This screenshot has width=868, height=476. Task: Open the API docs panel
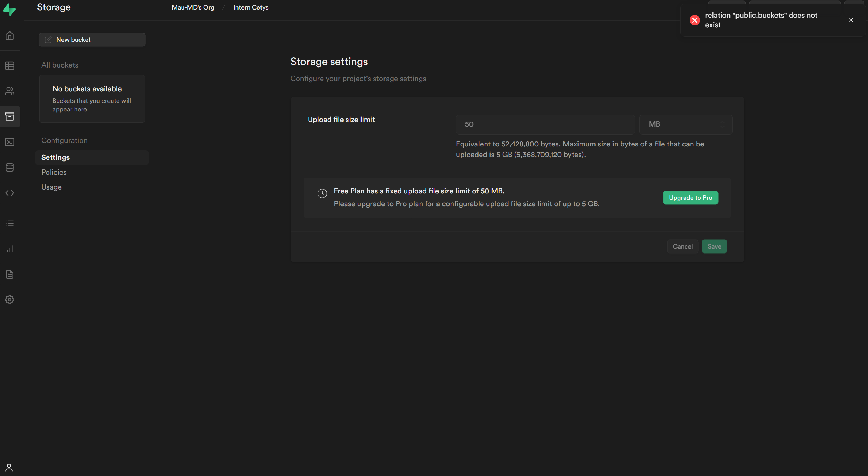[10, 193]
